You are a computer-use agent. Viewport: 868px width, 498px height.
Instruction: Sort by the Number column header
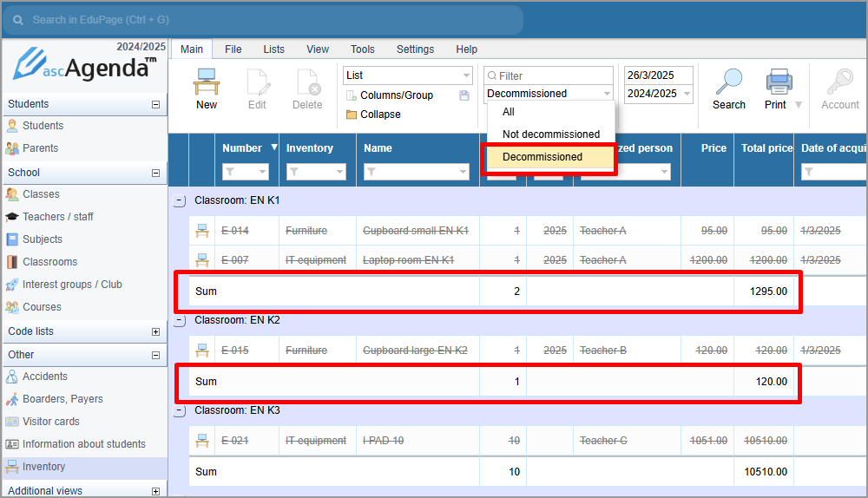[x=241, y=148]
